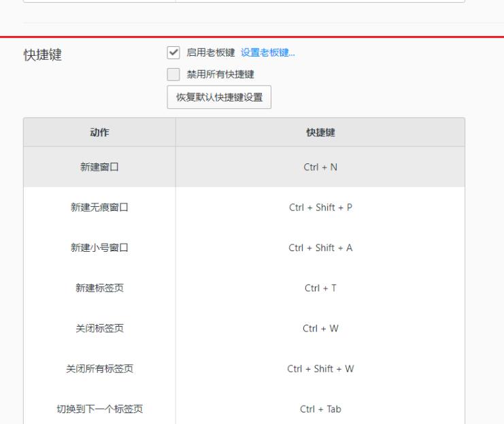Select the 关闭所有标签页 action label

[99, 369]
